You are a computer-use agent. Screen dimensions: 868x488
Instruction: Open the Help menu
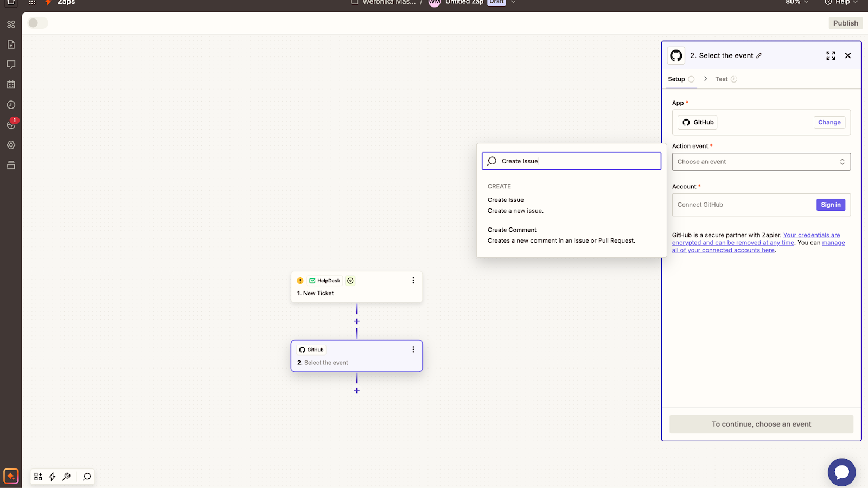[x=841, y=2]
